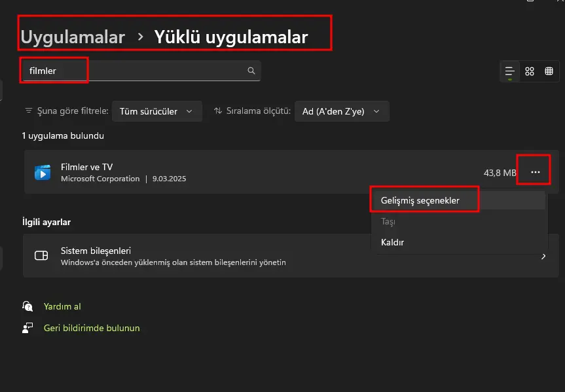The image size is (565, 392).
Task: Open Tüm sürücüler filter dropdown
Action: coord(157,111)
